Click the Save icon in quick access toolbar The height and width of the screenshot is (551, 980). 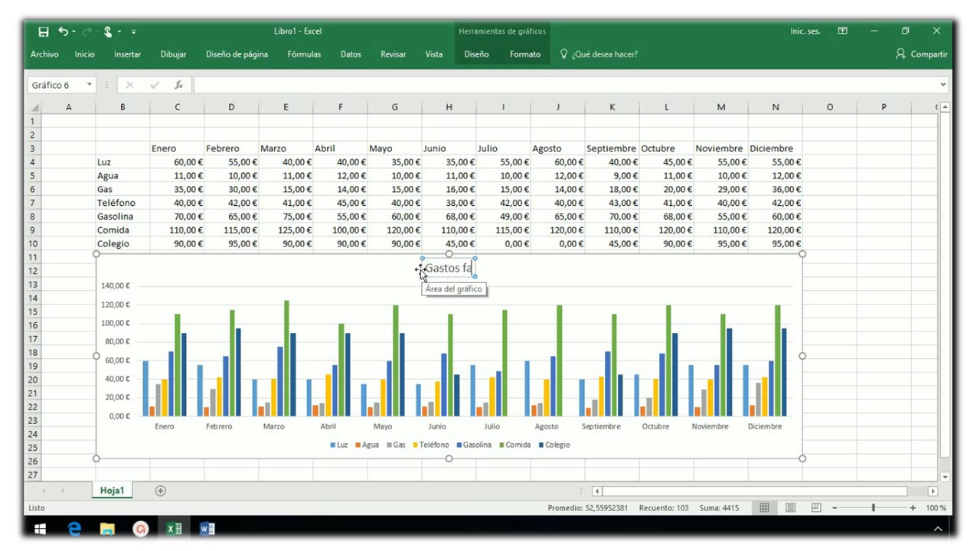(44, 31)
